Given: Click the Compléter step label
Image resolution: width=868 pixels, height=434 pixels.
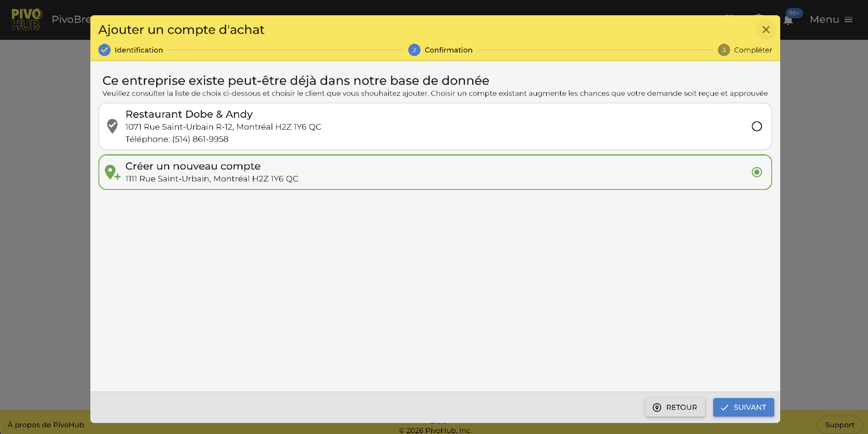Looking at the screenshot, I should [753, 50].
